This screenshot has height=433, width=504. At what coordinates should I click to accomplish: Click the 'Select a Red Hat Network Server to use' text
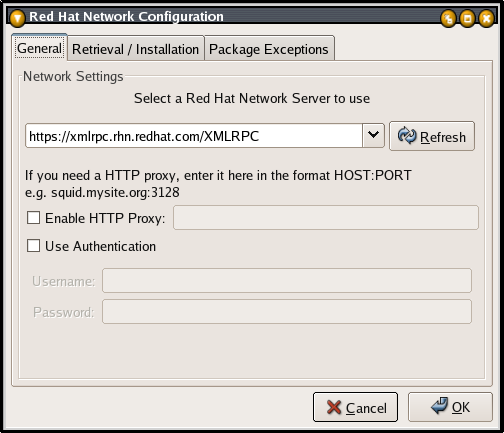pos(252,98)
